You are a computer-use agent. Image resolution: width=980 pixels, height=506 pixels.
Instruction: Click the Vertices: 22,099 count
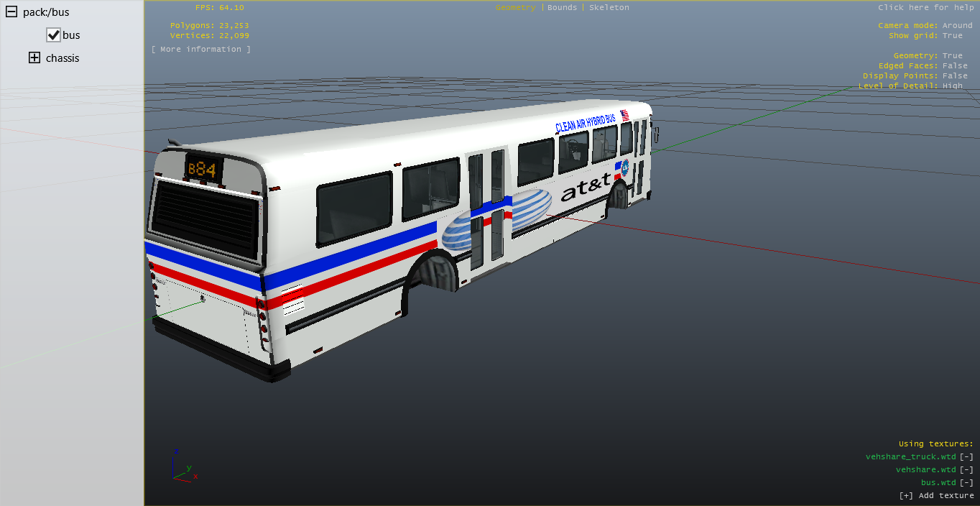point(210,35)
